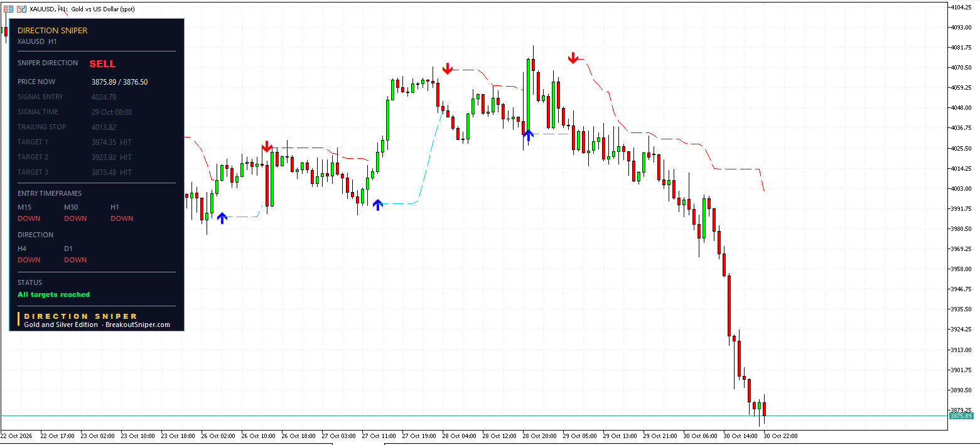Click the 27 Oct 11:00 time axis label
Screen dimensions: 980x445
(x=379, y=436)
